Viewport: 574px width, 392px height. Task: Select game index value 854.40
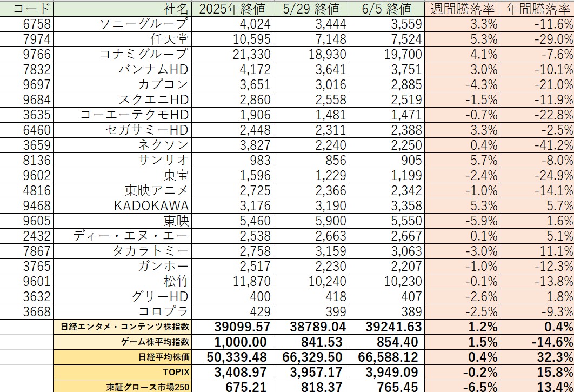coord(386,342)
